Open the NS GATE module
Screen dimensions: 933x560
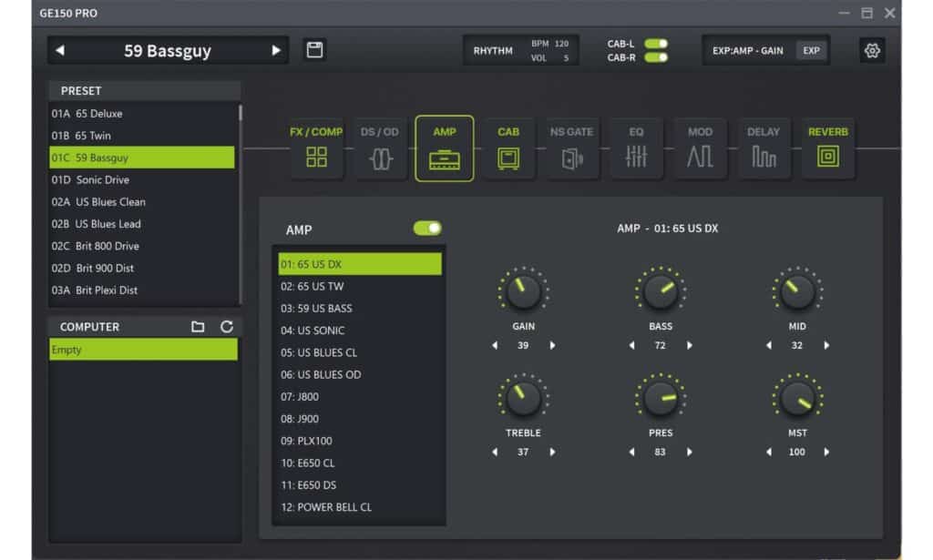point(572,148)
